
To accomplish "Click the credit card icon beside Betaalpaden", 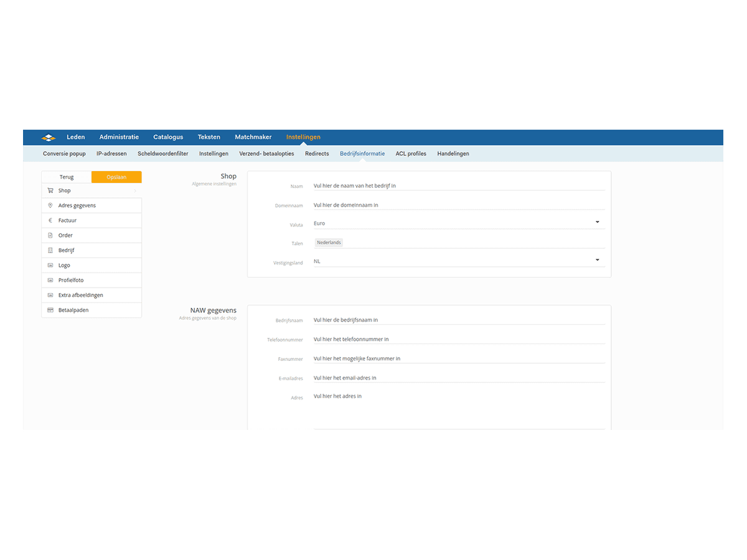I will [50, 310].
